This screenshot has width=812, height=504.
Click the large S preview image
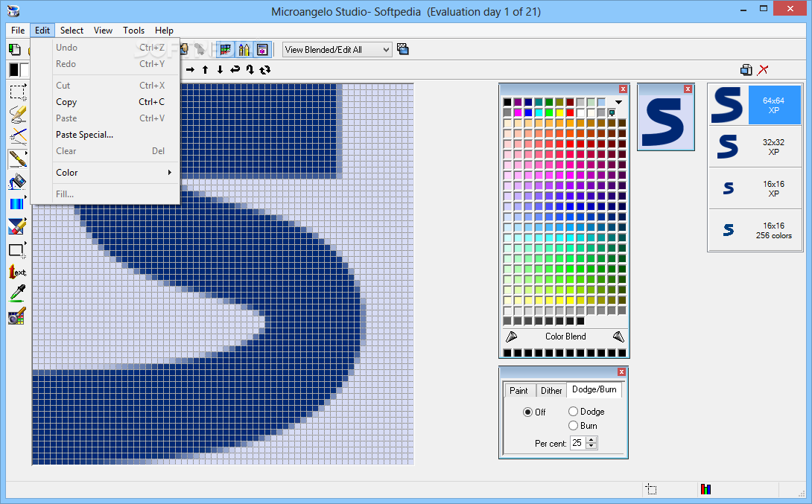(665, 123)
